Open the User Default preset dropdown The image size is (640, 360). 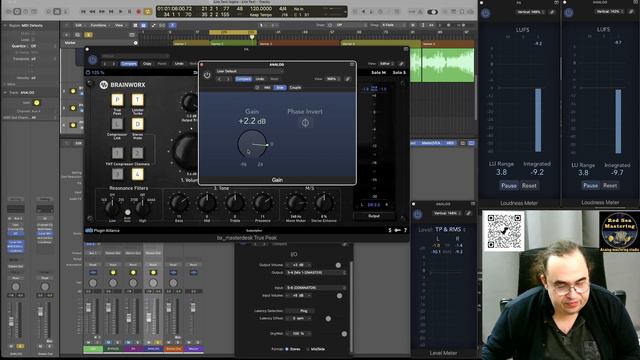[x=249, y=71]
